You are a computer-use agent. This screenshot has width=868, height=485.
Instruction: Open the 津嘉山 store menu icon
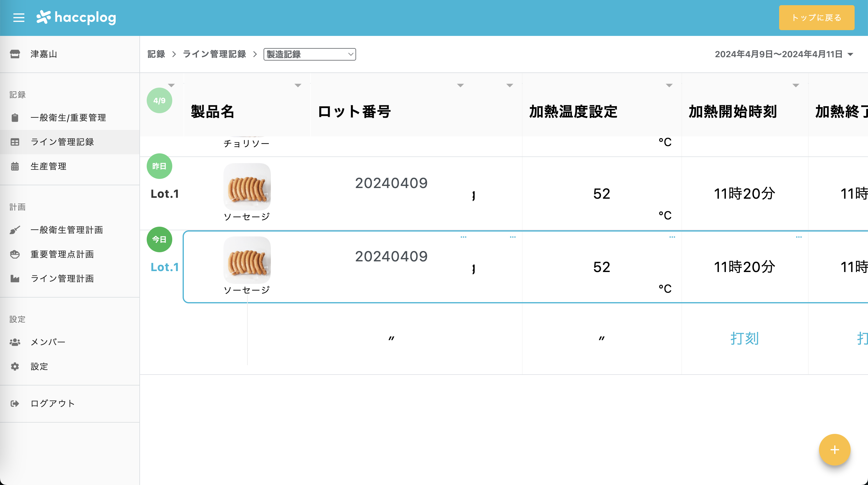point(15,54)
